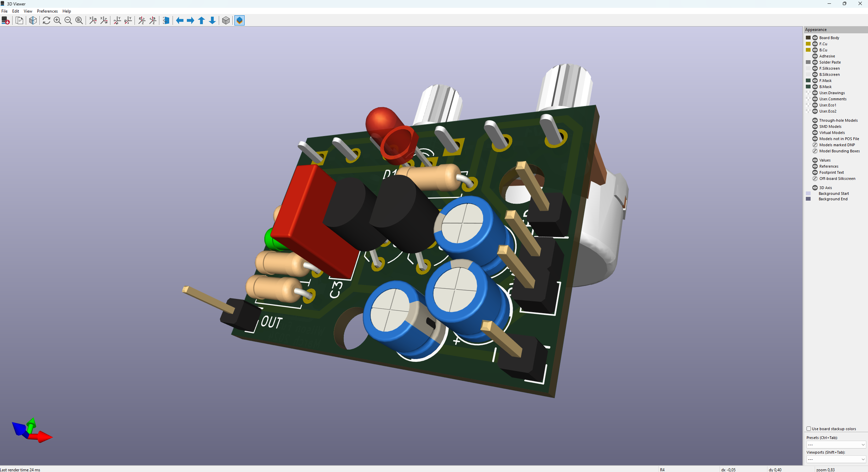Open the Presets dropdown
Image resolution: width=868 pixels, height=472 pixels.
[x=836, y=445]
